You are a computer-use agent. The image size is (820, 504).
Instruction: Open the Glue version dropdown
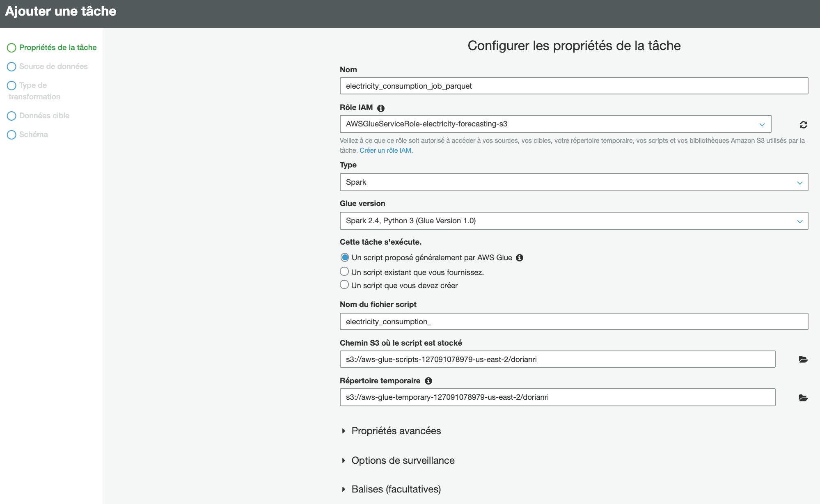(574, 221)
